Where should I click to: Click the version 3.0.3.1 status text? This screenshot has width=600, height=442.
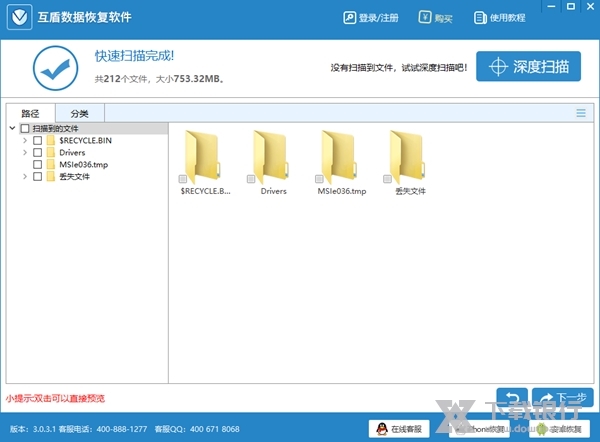click(33, 429)
